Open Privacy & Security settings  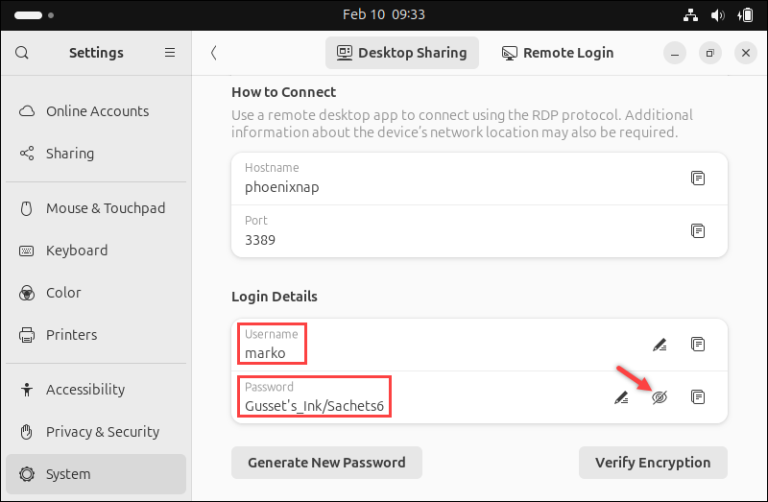coord(102,432)
